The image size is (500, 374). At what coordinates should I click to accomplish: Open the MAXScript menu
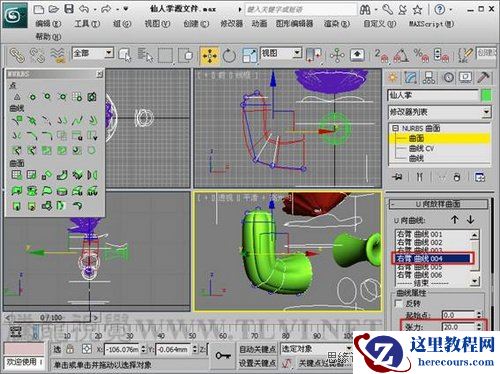click(x=431, y=24)
